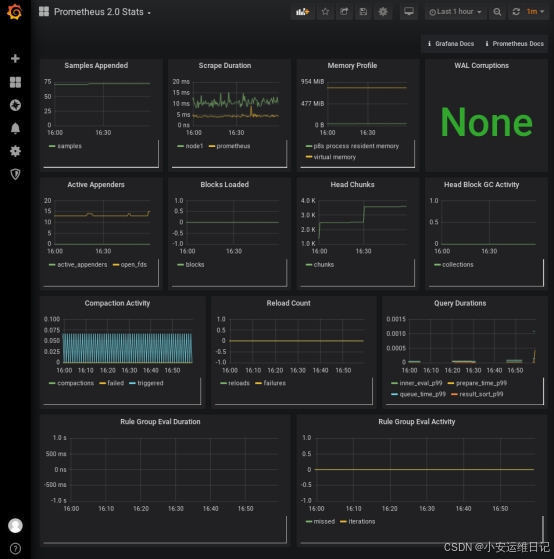Open the Grafana home logo

(x=15, y=12)
